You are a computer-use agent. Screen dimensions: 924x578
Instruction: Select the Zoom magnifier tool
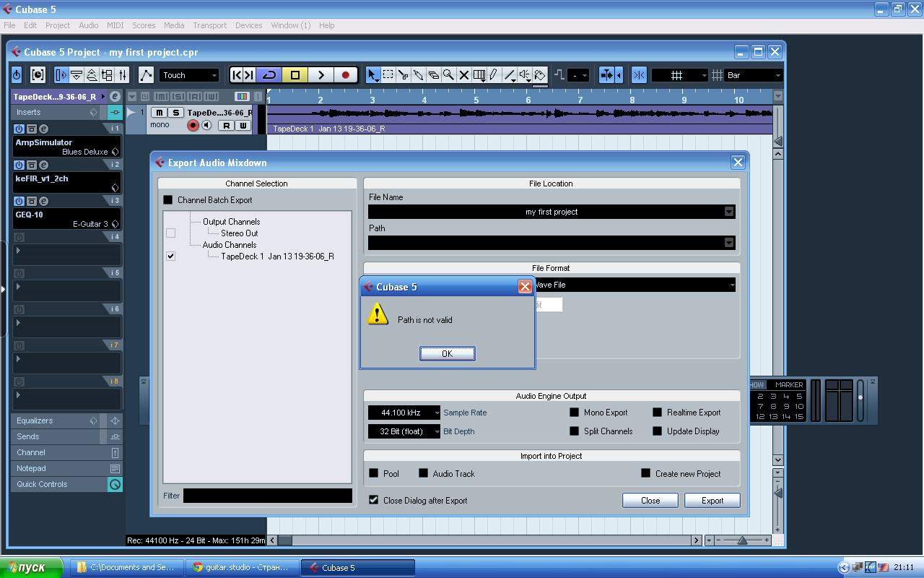(448, 75)
